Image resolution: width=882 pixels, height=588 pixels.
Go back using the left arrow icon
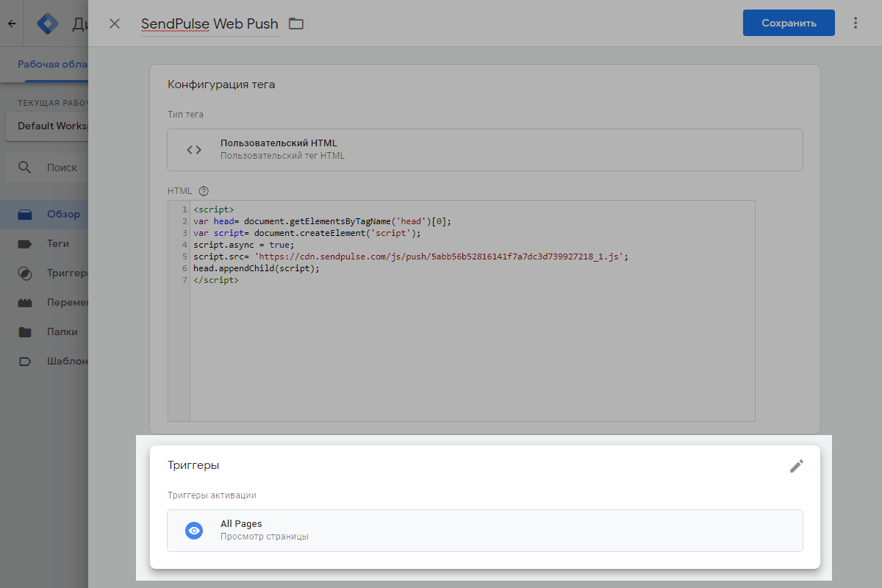12,24
